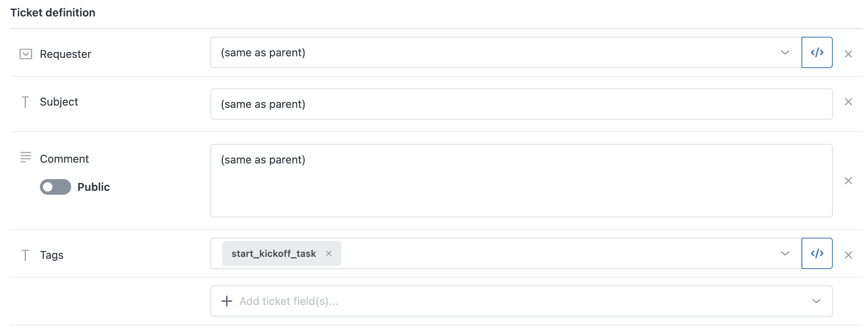Viewport: 868px width, 330px height.
Task: Click the Tags text type icon
Action: [x=25, y=255]
